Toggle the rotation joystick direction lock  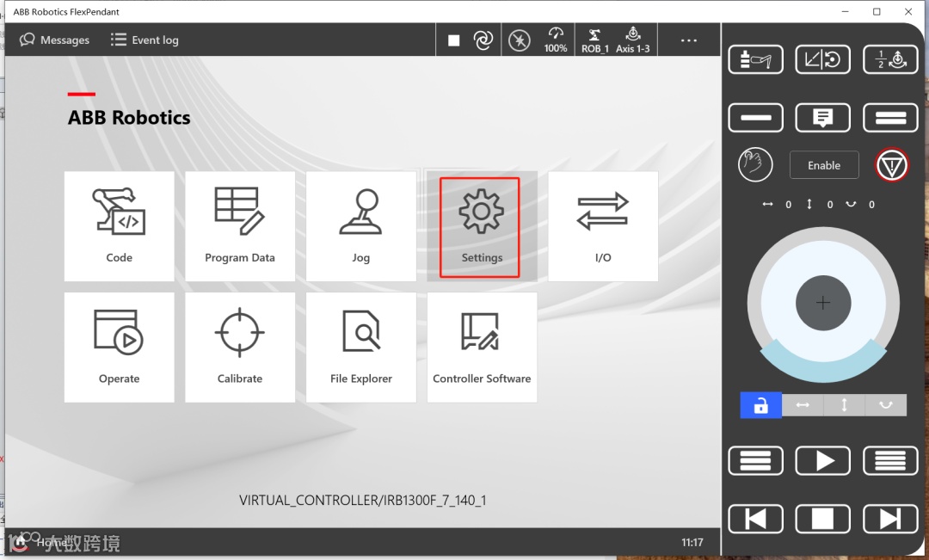click(886, 405)
